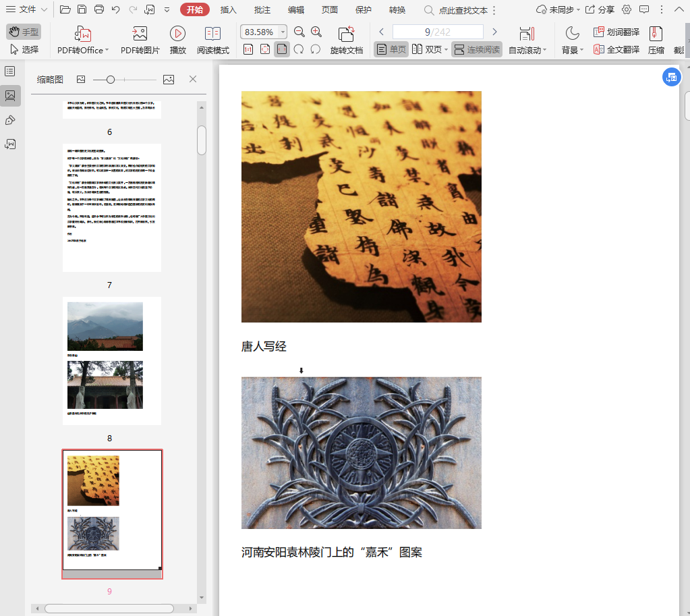Screen dimensions: 690x616
Task: Click the small thumbnail size icon
Action: click(81, 79)
